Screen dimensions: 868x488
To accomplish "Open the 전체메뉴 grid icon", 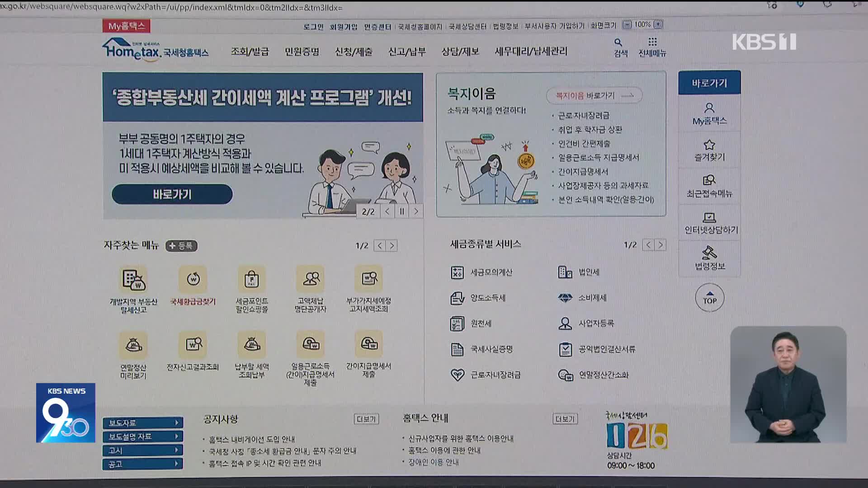I will click(x=652, y=42).
